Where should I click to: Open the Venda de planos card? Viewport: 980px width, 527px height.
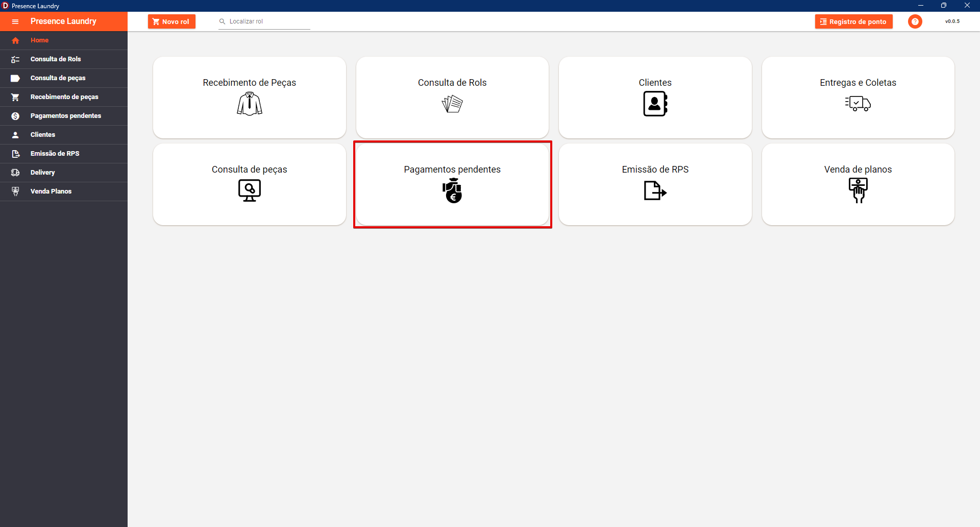[x=858, y=184]
